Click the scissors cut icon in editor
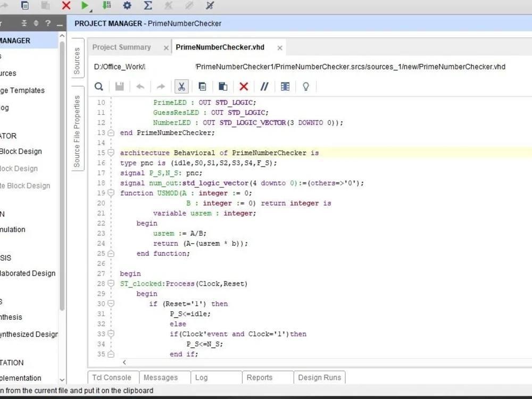532x399 pixels. (181, 87)
